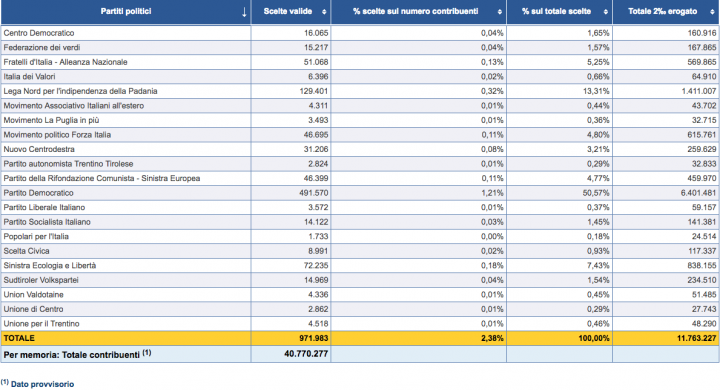Click the 971.983 total valid choices value
The image size is (720, 390).
[x=314, y=338]
